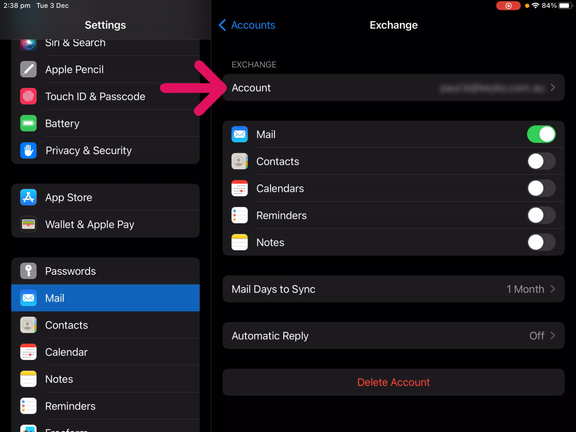576x432 pixels.
Task: Open Wallet & Apple Pay settings
Action: click(105, 224)
